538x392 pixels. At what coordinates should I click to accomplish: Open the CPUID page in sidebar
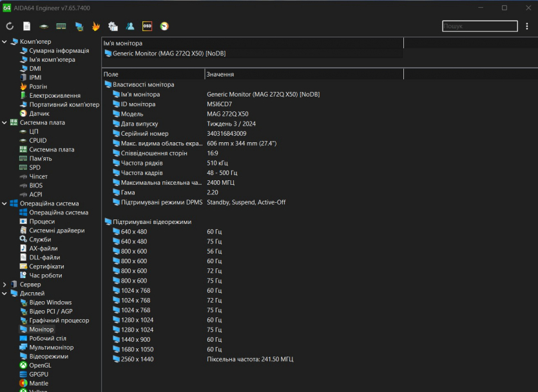(x=37, y=140)
